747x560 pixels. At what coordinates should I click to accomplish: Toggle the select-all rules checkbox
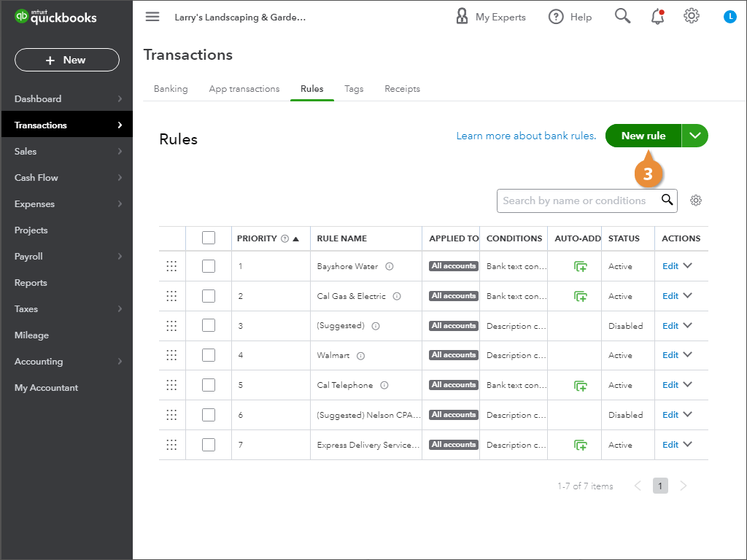pyautogui.click(x=209, y=238)
